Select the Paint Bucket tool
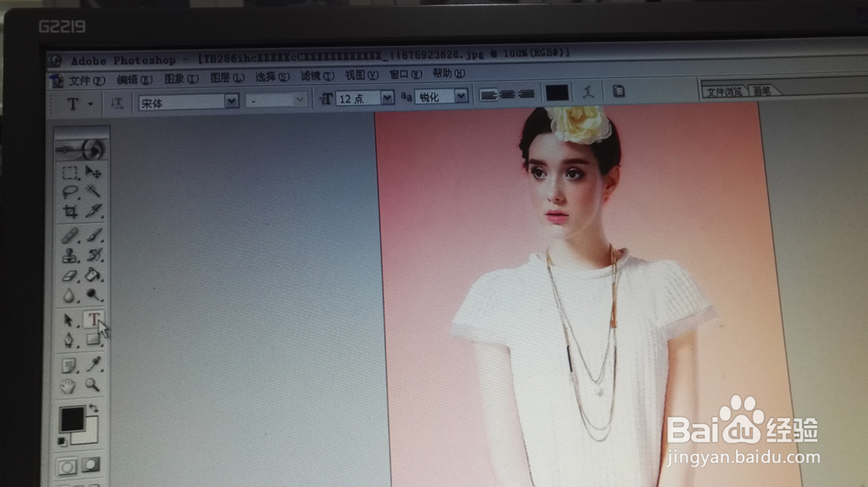The height and width of the screenshot is (487, 868). (94, 274)
